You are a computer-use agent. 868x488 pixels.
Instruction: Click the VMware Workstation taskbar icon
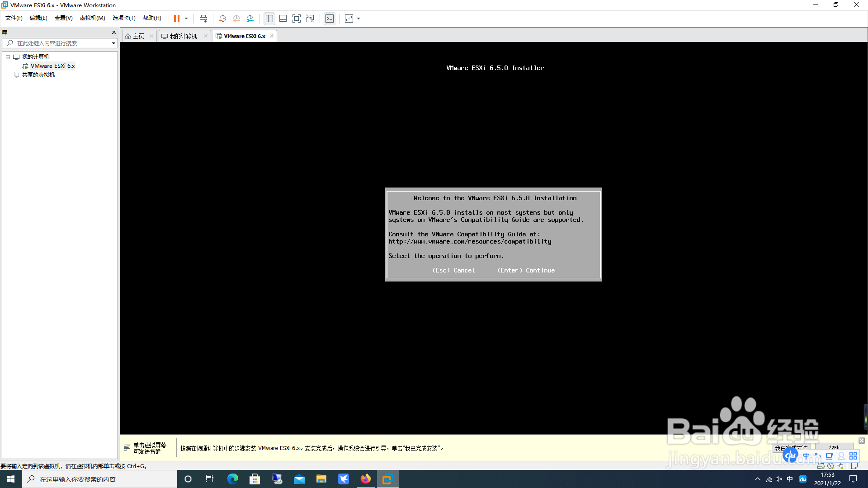click(387, 479)
